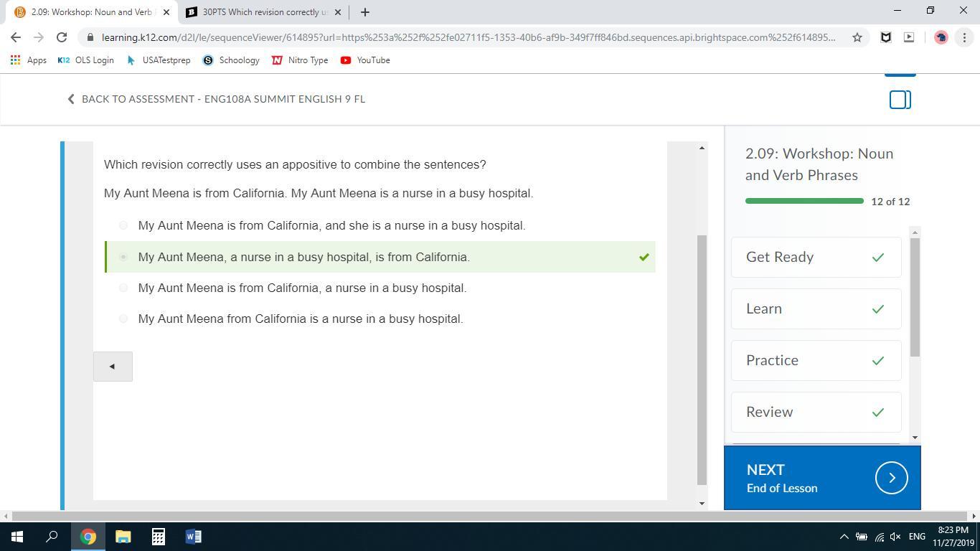Open File Explorer from the taskbar
This screenshot has height=551, width=980.
click(123, 537)
